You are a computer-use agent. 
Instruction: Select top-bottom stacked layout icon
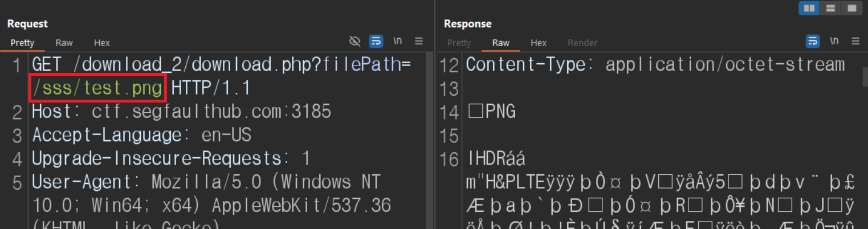(830, 8)
